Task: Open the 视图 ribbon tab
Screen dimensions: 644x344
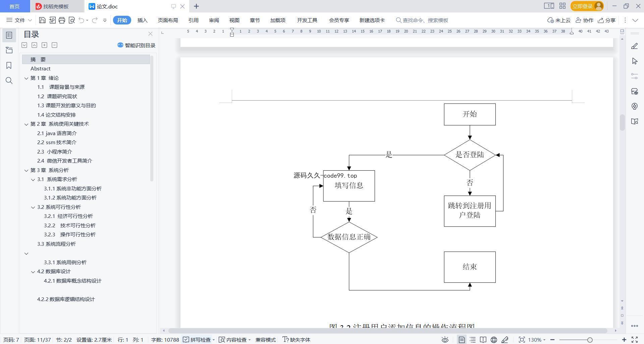Action: [234, 20]
